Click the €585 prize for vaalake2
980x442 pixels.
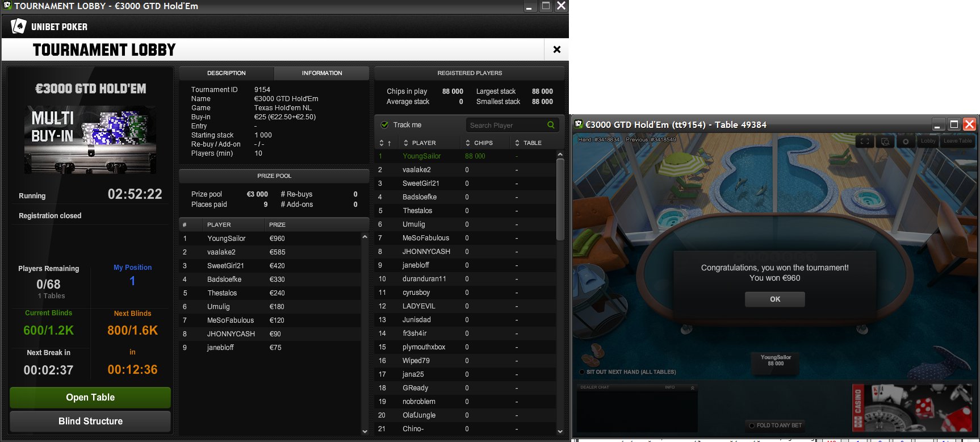click(277, 252)
